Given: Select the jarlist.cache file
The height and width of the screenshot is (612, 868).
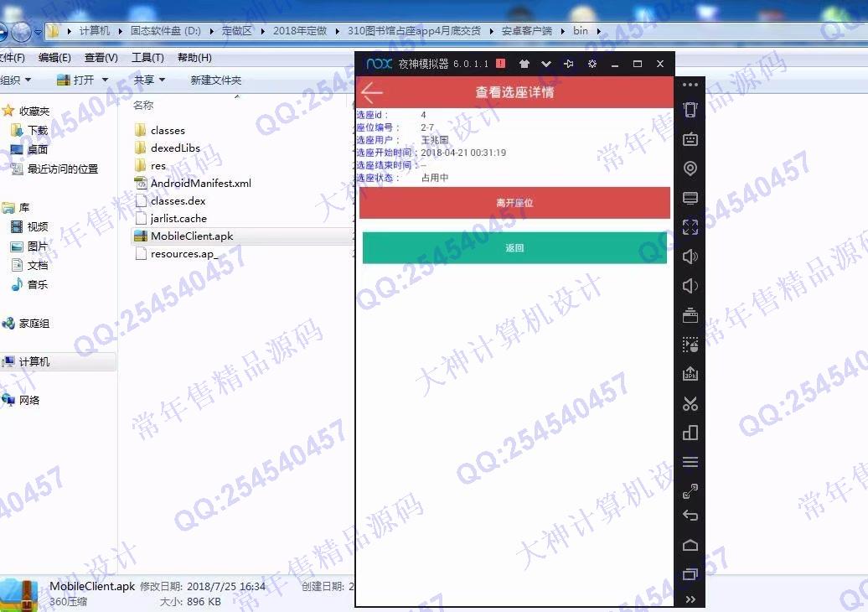Looking at the screenshot, I should point(171,219).
